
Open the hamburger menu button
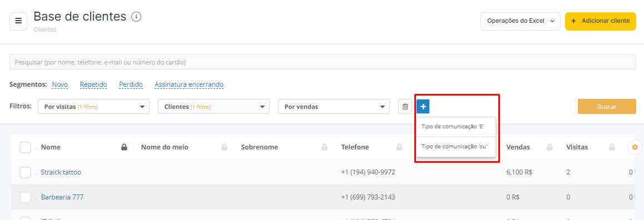pyautogui.click(x=18, y=21)
